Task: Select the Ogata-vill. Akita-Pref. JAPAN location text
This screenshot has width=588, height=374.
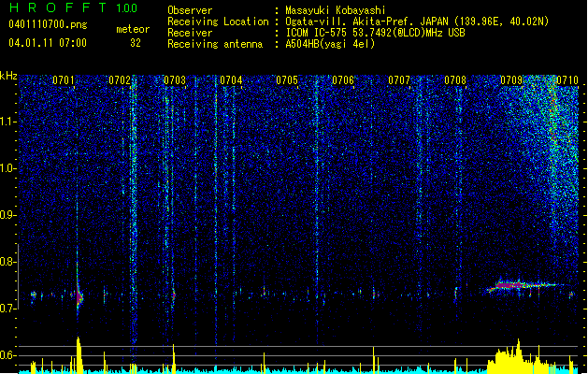Action: (x=417, y=22)
